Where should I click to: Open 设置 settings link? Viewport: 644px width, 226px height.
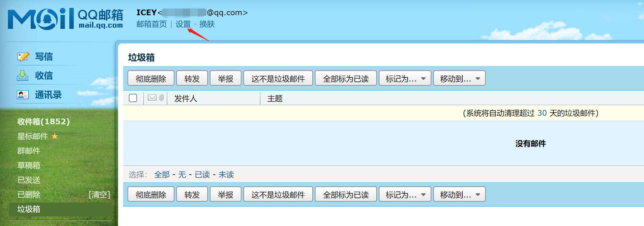(183, 24)
